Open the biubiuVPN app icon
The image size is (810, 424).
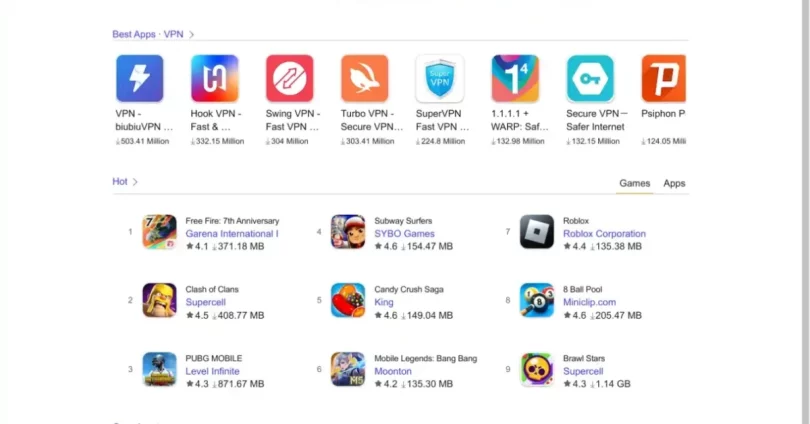click(139, 78)
